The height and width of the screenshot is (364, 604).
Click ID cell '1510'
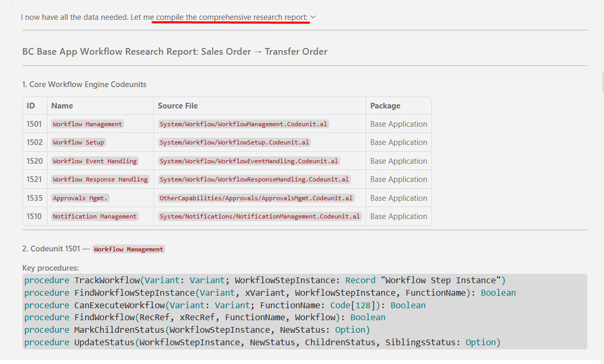pyautogui.click(x=34, y=216)
